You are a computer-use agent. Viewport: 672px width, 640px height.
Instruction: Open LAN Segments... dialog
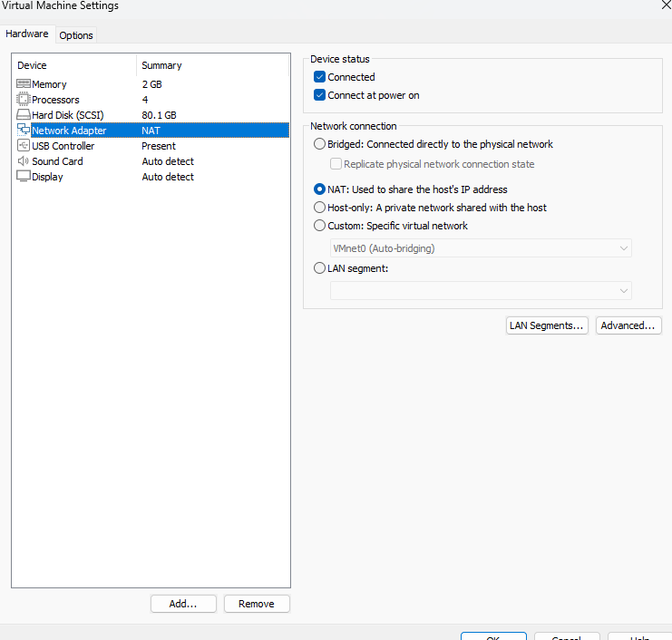tap(547, 325)
